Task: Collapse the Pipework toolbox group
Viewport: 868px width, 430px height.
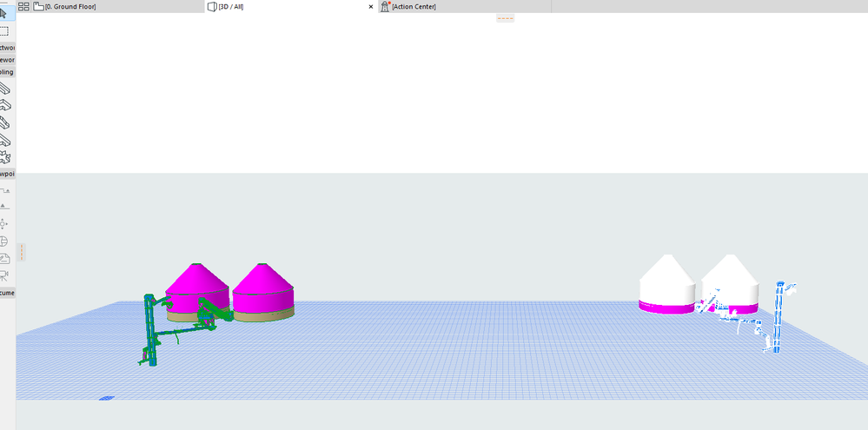Action: [8, 60]
